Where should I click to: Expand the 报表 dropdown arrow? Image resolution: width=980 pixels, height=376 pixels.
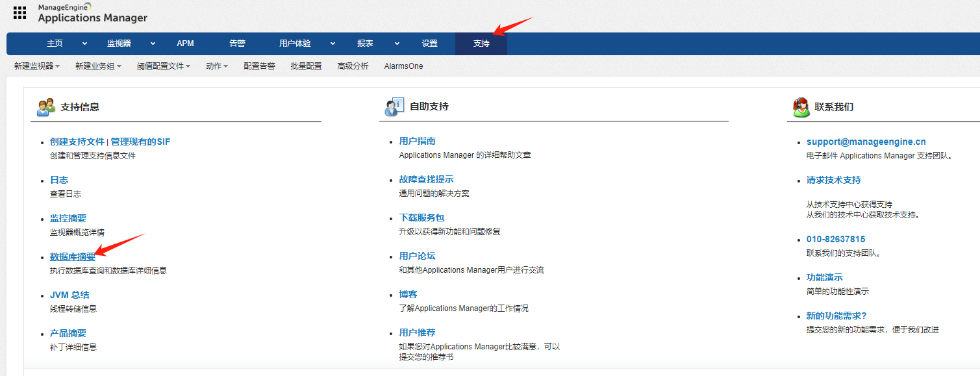(397, 44)
